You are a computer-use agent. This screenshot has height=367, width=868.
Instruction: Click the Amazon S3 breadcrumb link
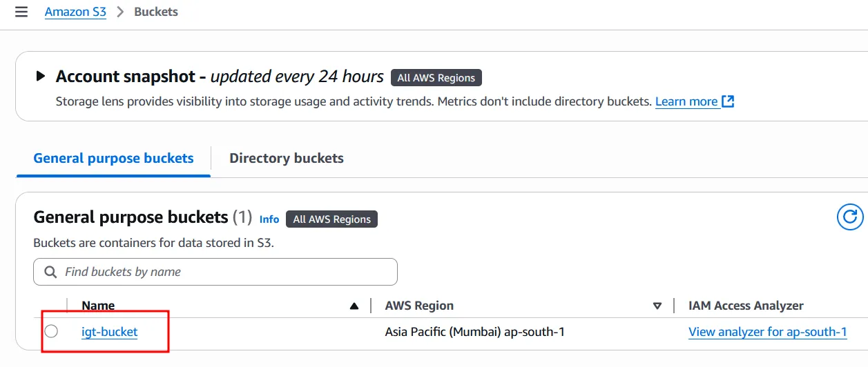pyautogui.click(x=75, y=12)
